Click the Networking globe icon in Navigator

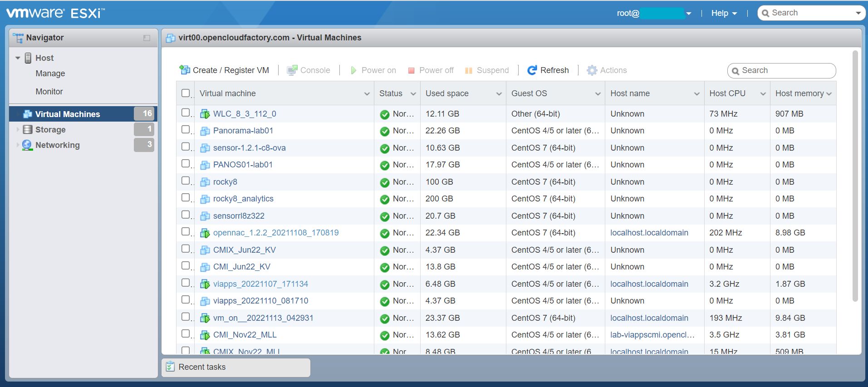[27, 145]
